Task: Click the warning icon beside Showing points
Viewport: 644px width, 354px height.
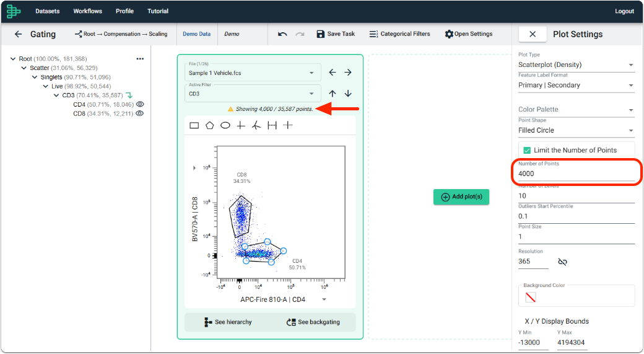Action: [230, 109]
